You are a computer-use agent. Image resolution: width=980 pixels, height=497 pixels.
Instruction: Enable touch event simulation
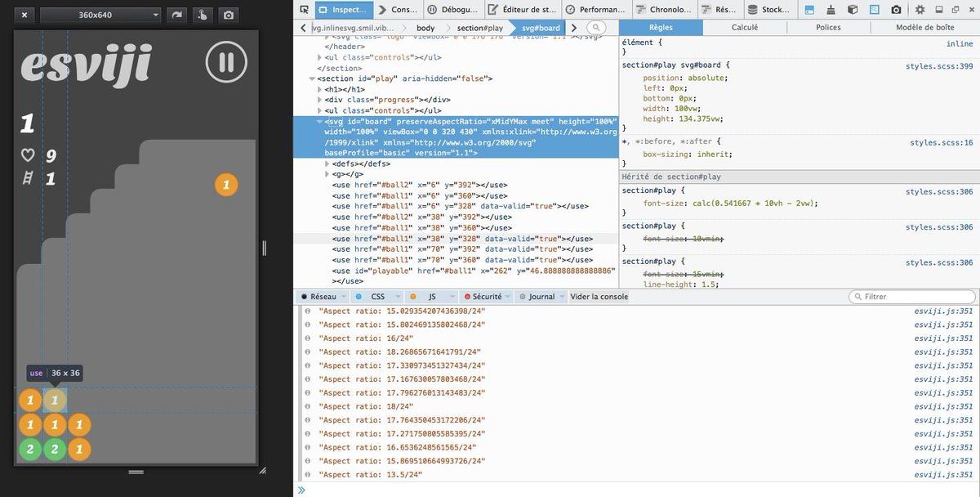tap(202, 15)
